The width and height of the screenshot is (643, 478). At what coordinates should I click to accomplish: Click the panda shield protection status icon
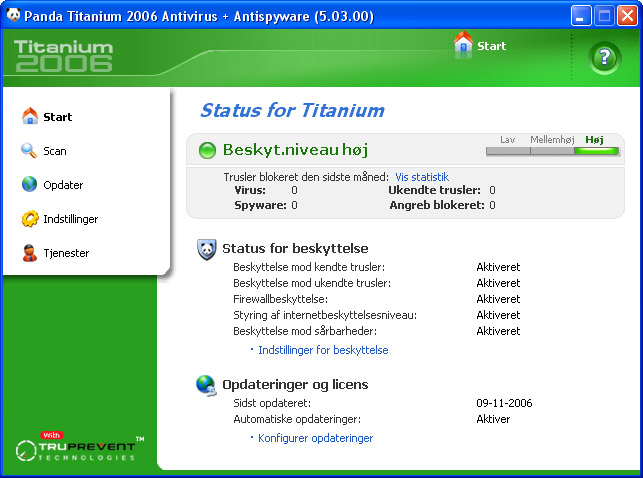point(206,249)
